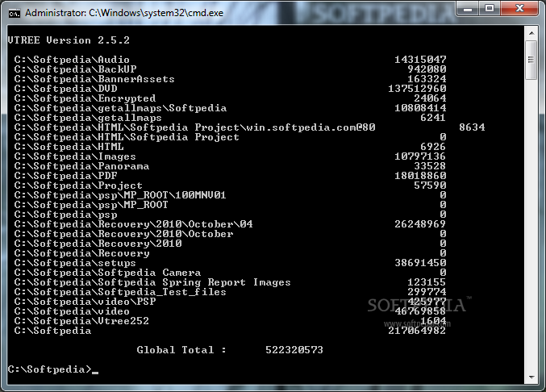The image size is (546, 392).
Task: Click the path C:\Softpedia\BannerAssets
Action: pos(94,79)
